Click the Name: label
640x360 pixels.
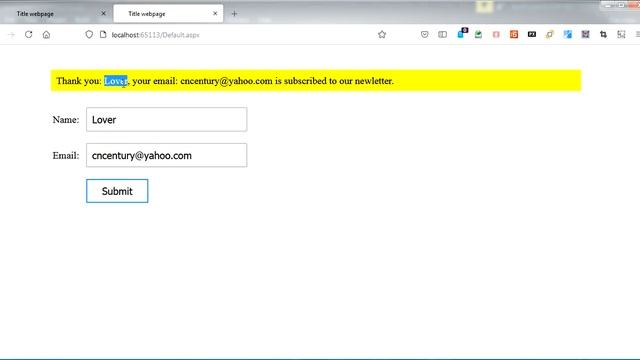point(66,120)
